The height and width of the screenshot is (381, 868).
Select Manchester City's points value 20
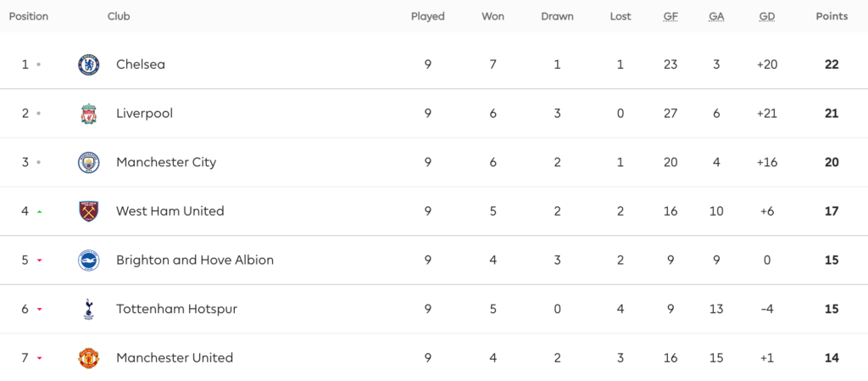832,162
